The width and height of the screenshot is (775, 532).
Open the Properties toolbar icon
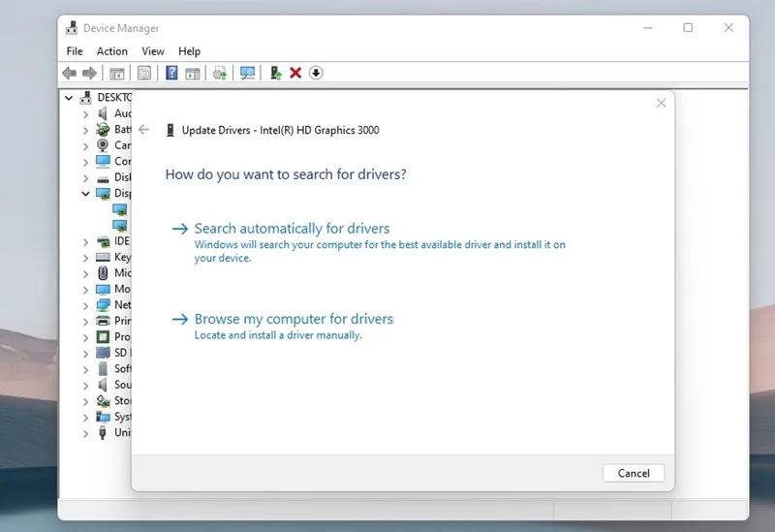pyautogui.click(x=144, y=74)
